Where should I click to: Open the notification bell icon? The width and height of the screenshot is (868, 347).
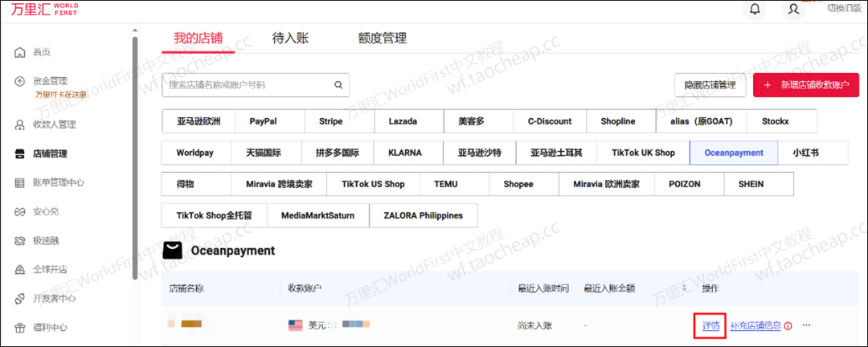pyautogui.click(x=754, y=9)
